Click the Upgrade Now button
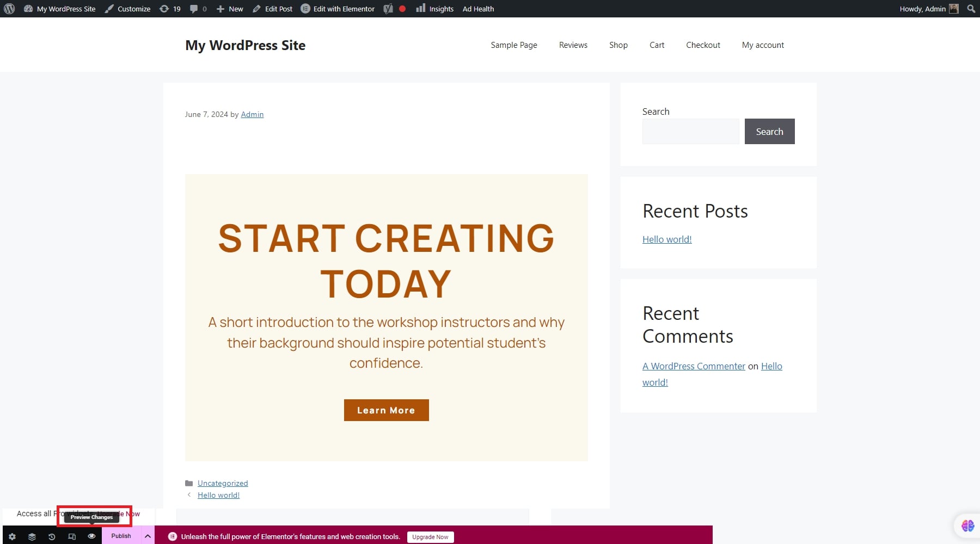 (x=430, y=537)
